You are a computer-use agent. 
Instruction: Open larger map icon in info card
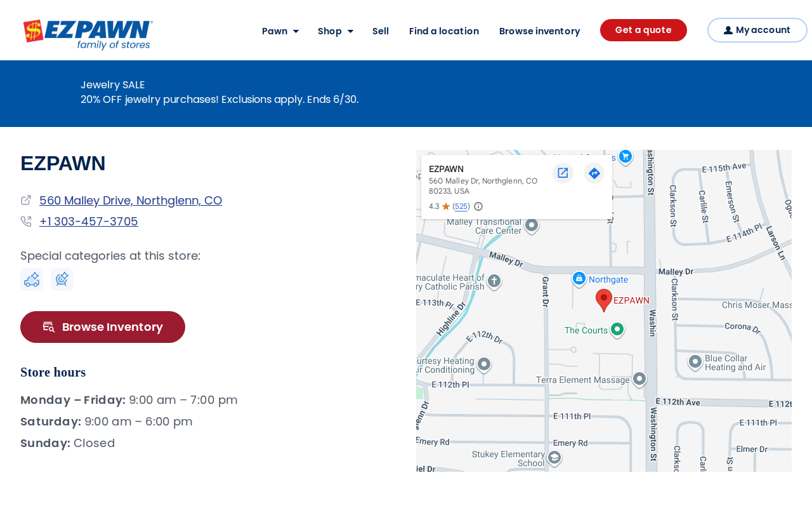[x=563, y=173]
